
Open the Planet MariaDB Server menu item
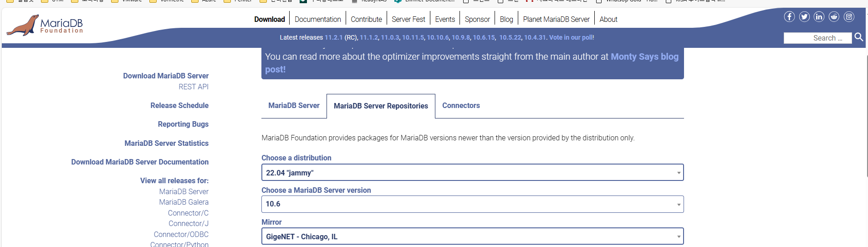tap(556, 19)
